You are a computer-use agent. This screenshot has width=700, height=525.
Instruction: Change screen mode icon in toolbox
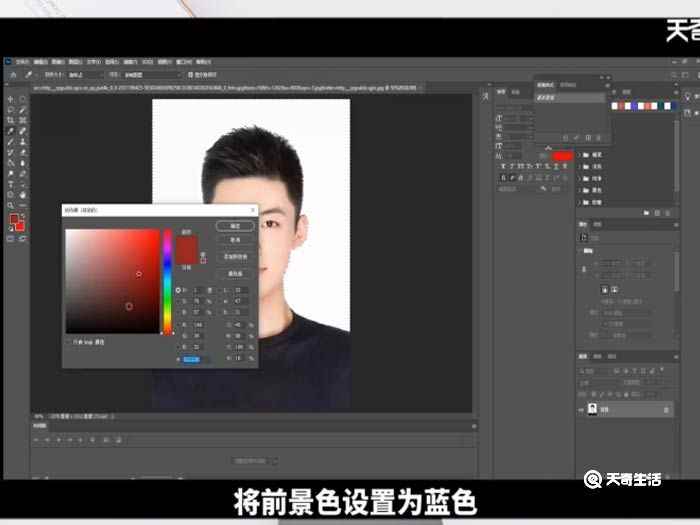(x=22, y=239)
